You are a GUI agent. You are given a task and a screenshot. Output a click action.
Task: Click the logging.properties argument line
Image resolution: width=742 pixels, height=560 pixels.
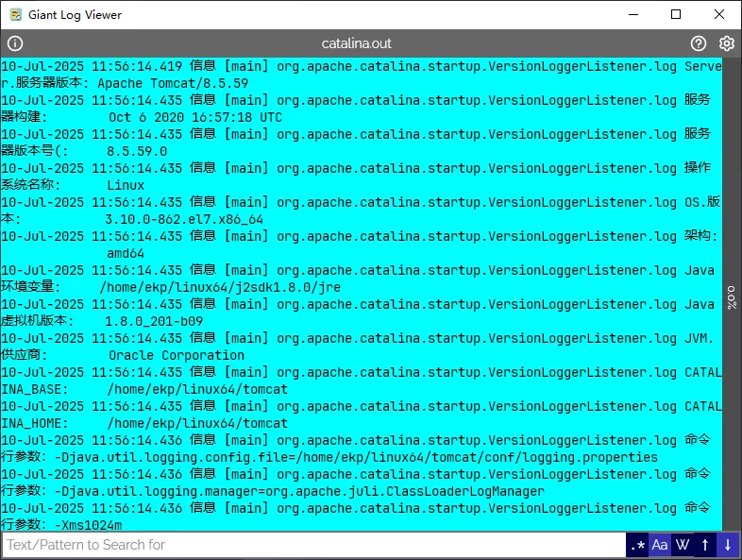click(x=329, y=458)
